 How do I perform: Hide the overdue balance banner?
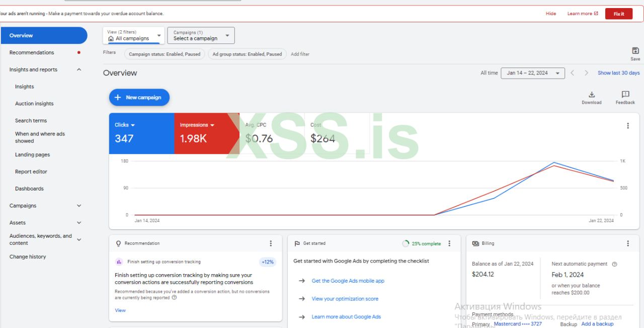pos(551,14)
